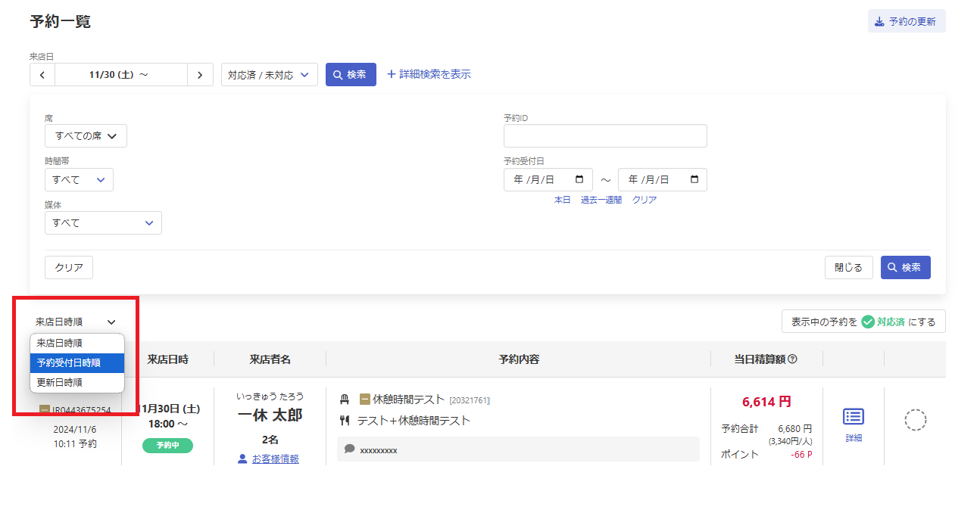Open the 対応済 / 未対応 dropdown
The image size is (980, 513).
point(269,75)
